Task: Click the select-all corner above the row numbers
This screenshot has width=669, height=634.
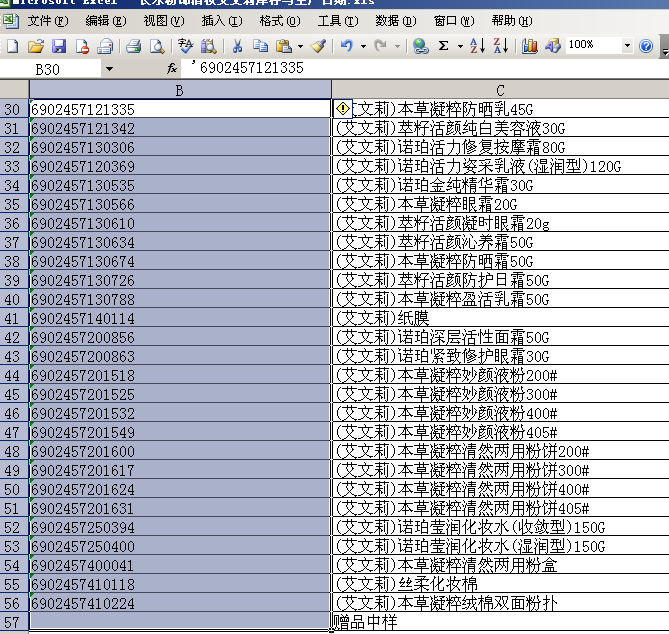Action: [x=14, y=90]
